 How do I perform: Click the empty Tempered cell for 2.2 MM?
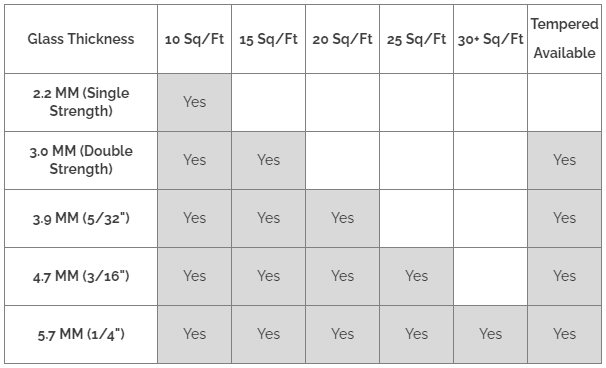(x=564, y=102)
